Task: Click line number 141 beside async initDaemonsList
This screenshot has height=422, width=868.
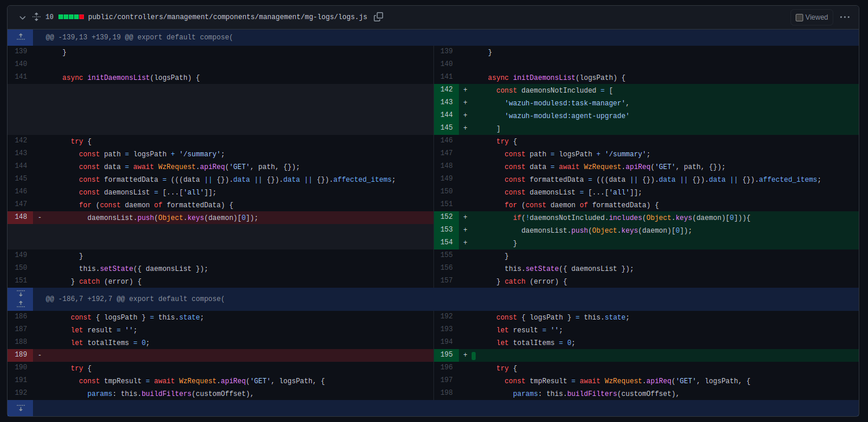Action: click(x=20, y=76)
